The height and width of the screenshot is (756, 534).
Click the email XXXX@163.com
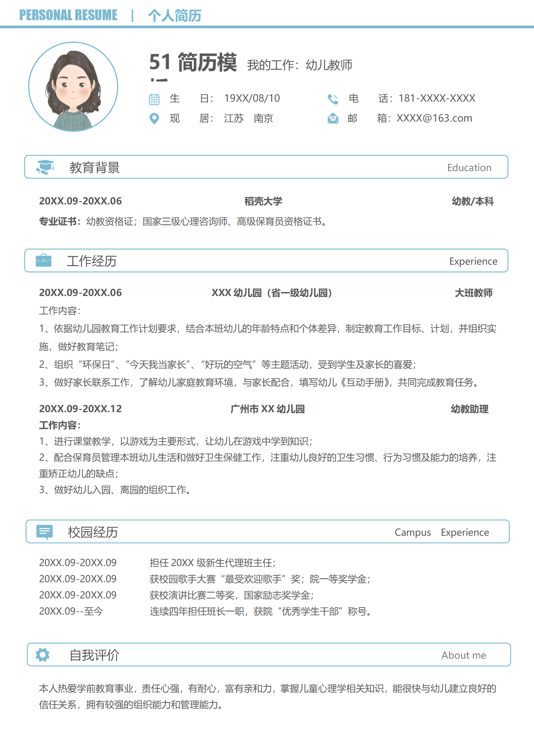434,118
